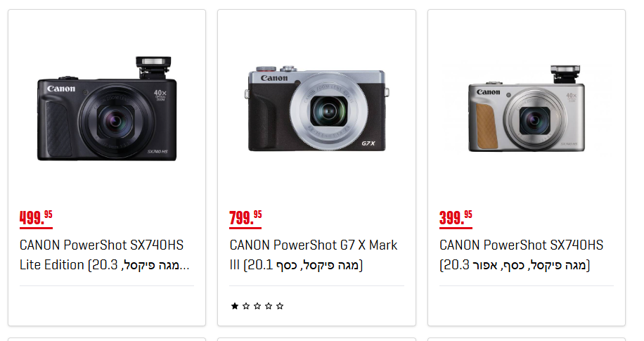
Task: Click the 499.95 price tag
Action: click(36, 218)
